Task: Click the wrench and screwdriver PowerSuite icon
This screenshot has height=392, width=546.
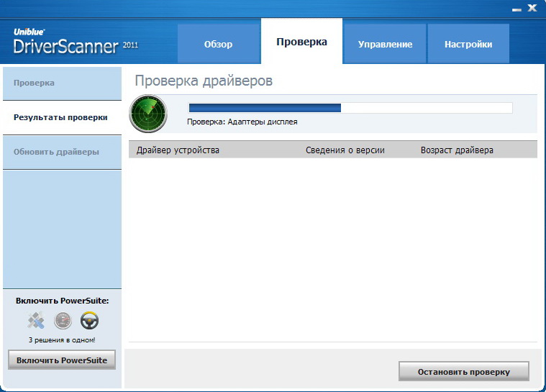Action: 36,321
